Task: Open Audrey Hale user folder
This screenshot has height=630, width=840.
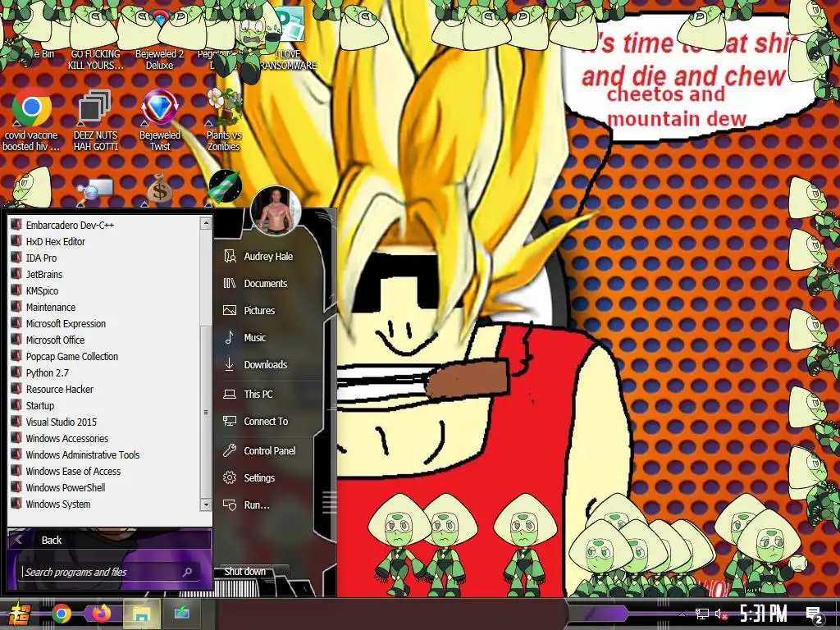Action: [268, 257]
